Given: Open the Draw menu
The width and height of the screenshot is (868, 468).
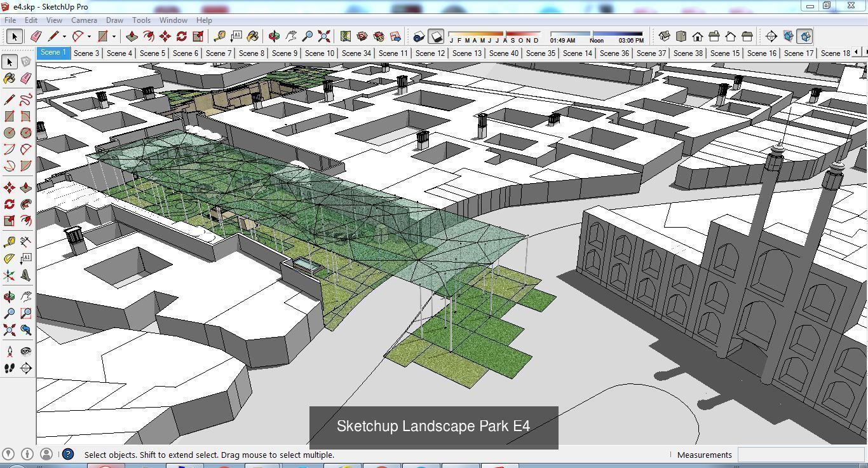Looking at the screenshot, I should (x=114, y=20).
